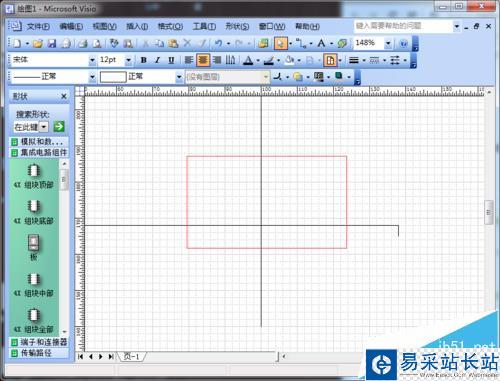Click the corner rounding icon
This screenshot has height=381, width=500.
[x=277, y=77]
